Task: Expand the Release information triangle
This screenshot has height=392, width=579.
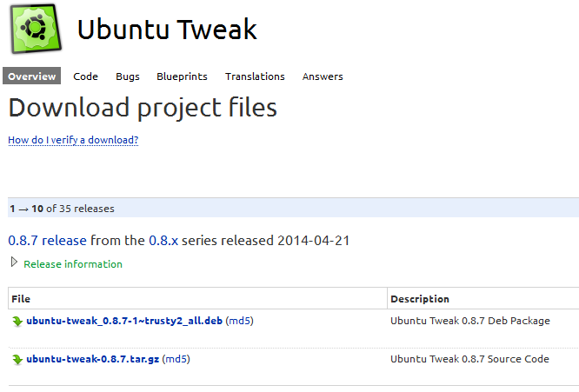Action: pos(14,262)
